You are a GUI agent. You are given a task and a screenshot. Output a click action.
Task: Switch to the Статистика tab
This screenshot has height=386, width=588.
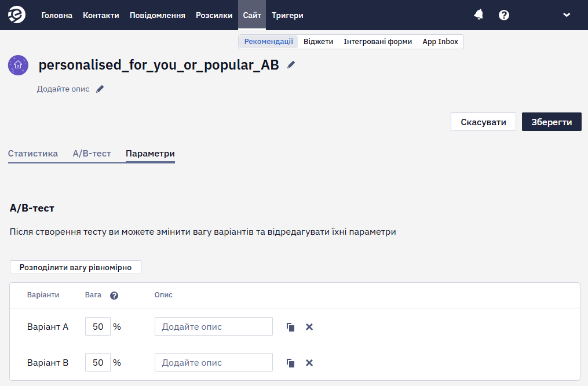(33, 154)
